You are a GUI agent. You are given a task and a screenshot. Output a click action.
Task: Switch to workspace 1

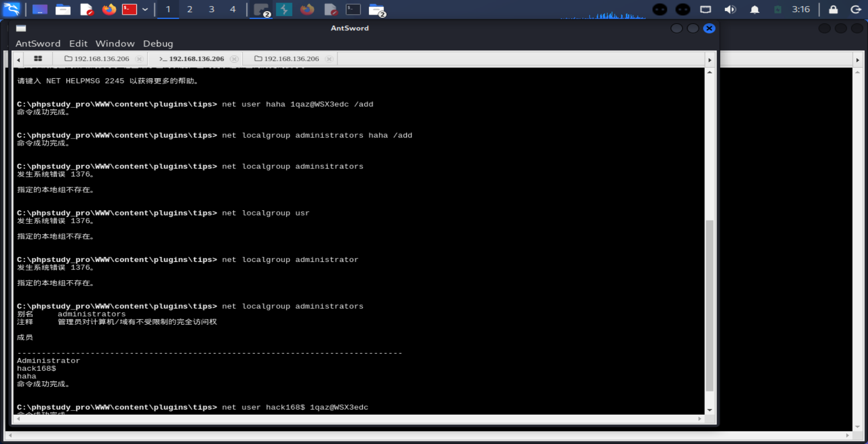168,9
